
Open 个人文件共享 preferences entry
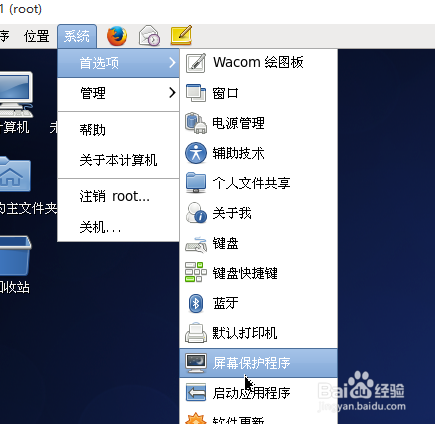point(258,183)
